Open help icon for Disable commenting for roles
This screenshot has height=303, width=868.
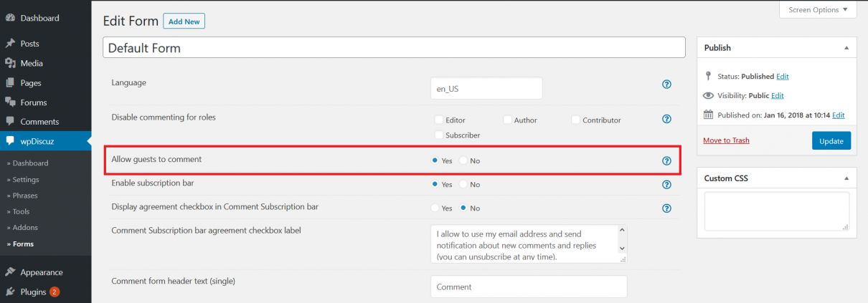coord(666,119)
